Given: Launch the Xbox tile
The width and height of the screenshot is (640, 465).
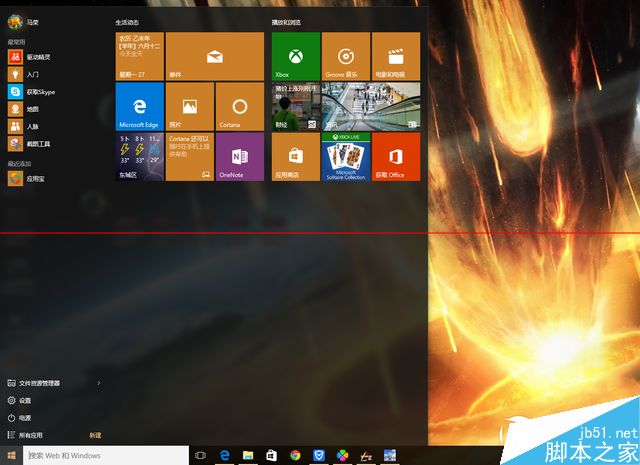Looking at the screenshot, I should pos(295,56).
